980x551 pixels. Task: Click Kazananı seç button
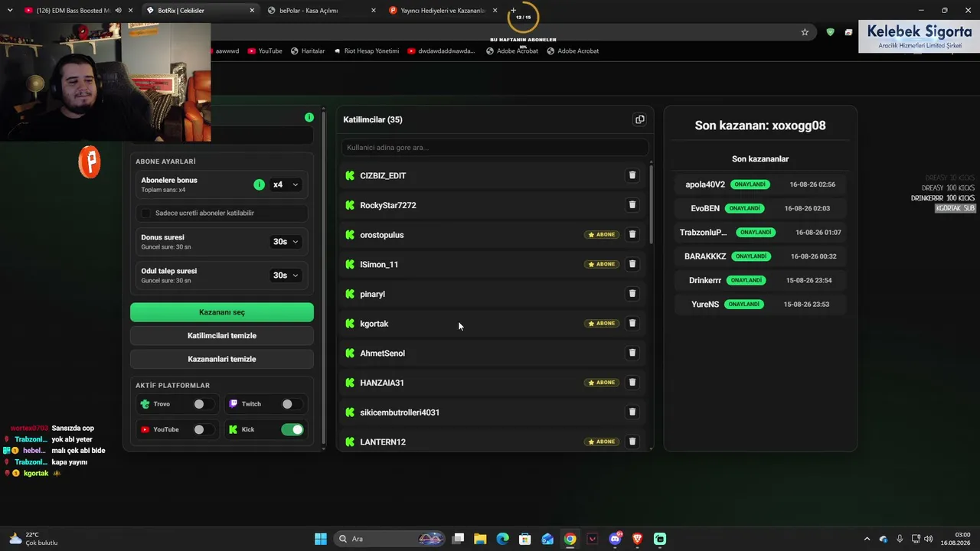222,312
